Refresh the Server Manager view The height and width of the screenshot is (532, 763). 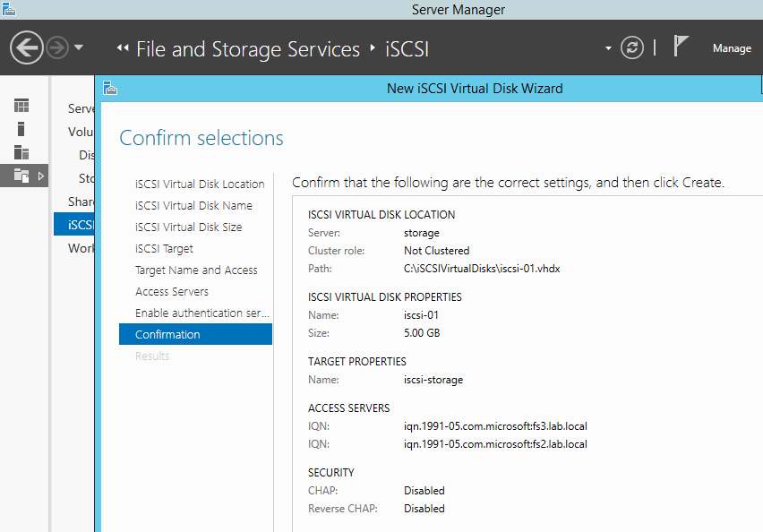[x=632, y=47]
